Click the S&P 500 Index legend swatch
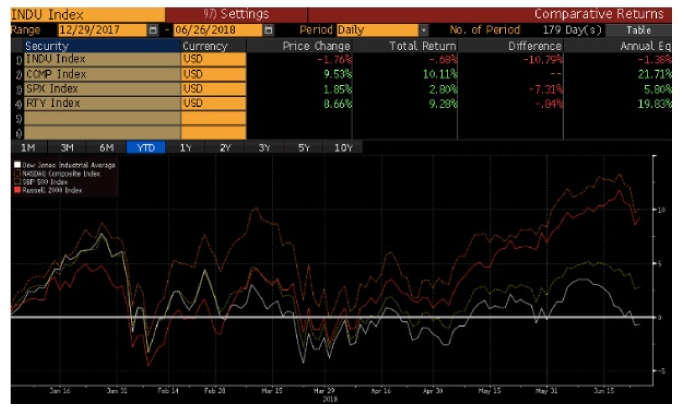This screenshot has height=416, width=684. click(x=17, y=181)
